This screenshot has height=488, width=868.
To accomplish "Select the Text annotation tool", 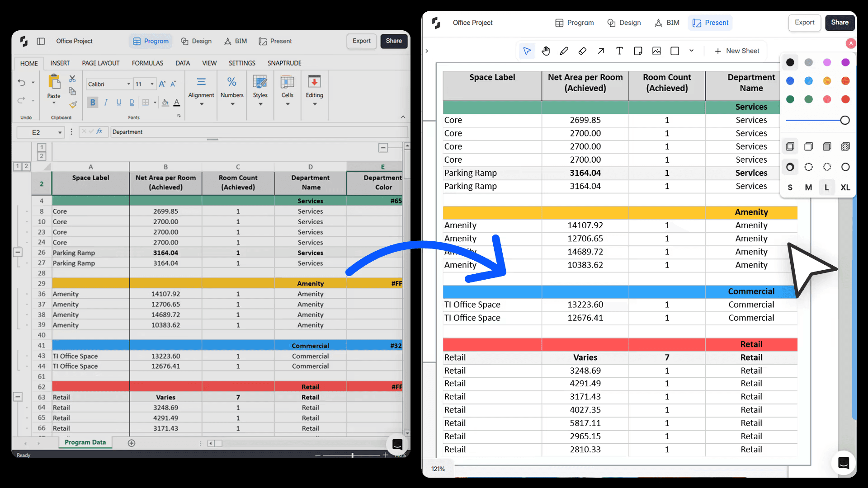I will coord(619,51).
